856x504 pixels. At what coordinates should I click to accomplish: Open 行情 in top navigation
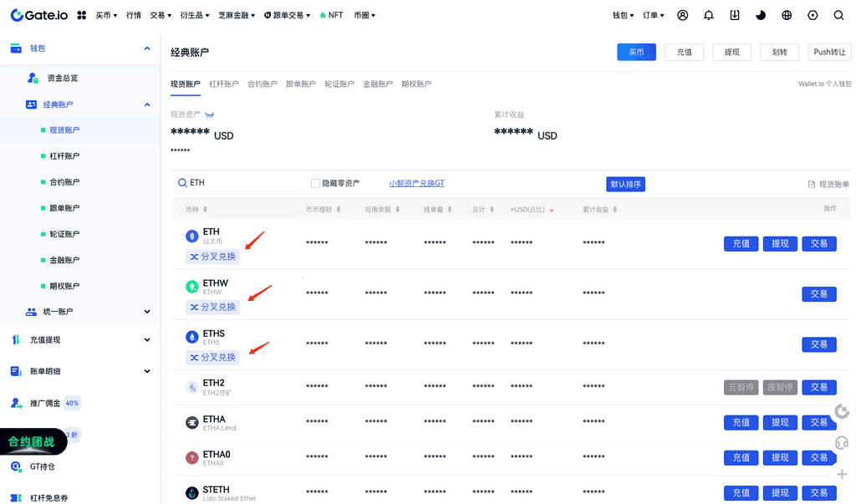(133, 15)
